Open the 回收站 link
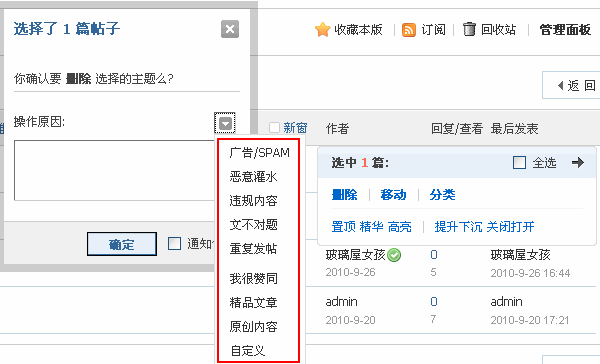This screenshot has height=364, width=600. click(x=498, y=29)
